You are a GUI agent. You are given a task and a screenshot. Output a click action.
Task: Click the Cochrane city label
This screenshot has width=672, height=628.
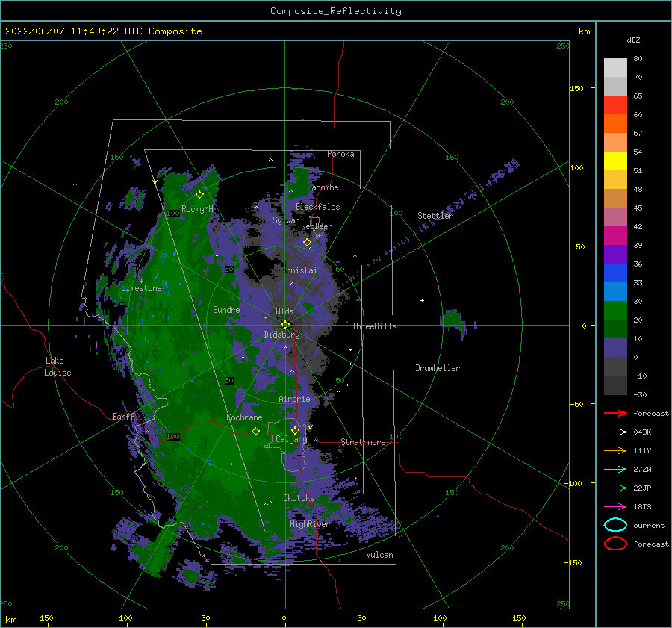tap(244, 417)
